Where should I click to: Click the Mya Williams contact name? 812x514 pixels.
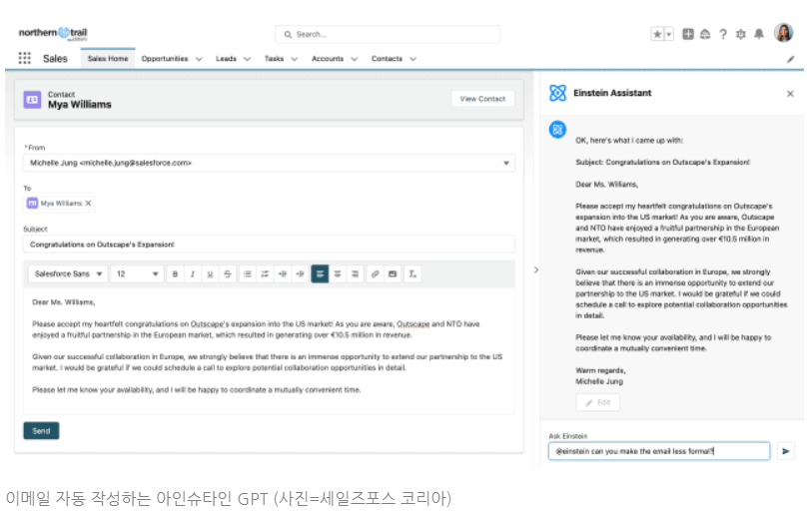click(x=79, y=105)
